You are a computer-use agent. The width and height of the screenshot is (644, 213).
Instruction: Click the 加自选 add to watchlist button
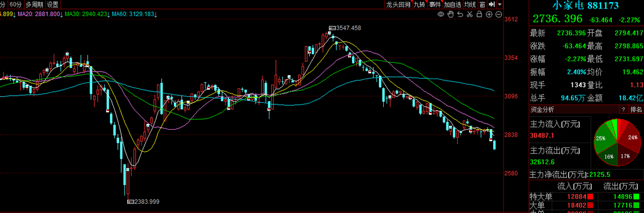click(452, 4)
